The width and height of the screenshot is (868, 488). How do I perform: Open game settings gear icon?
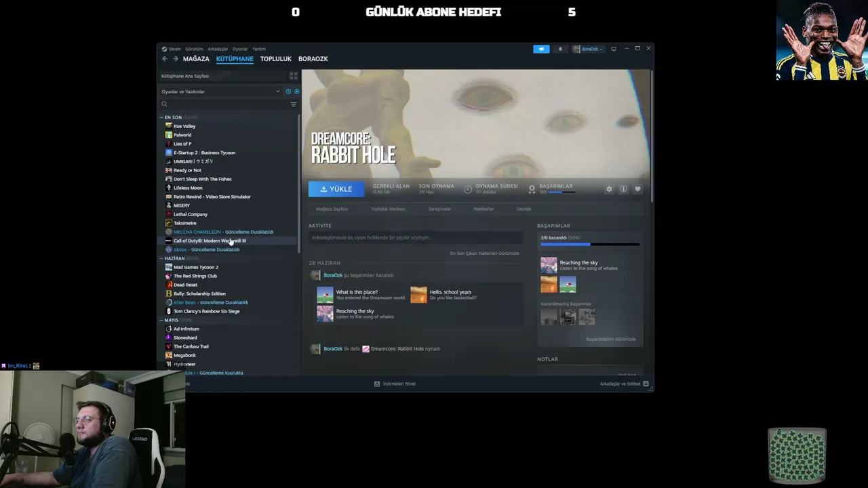click(x=609, y=189)
